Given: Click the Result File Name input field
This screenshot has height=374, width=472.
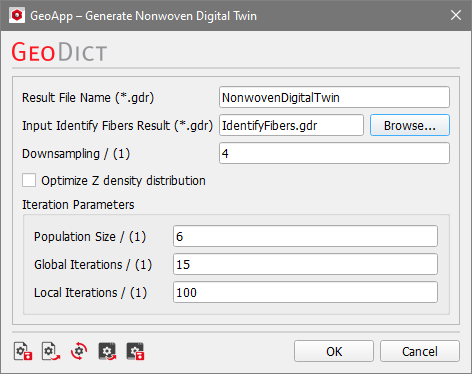Looking at the screenshot, I should click(x=334, y=97).
